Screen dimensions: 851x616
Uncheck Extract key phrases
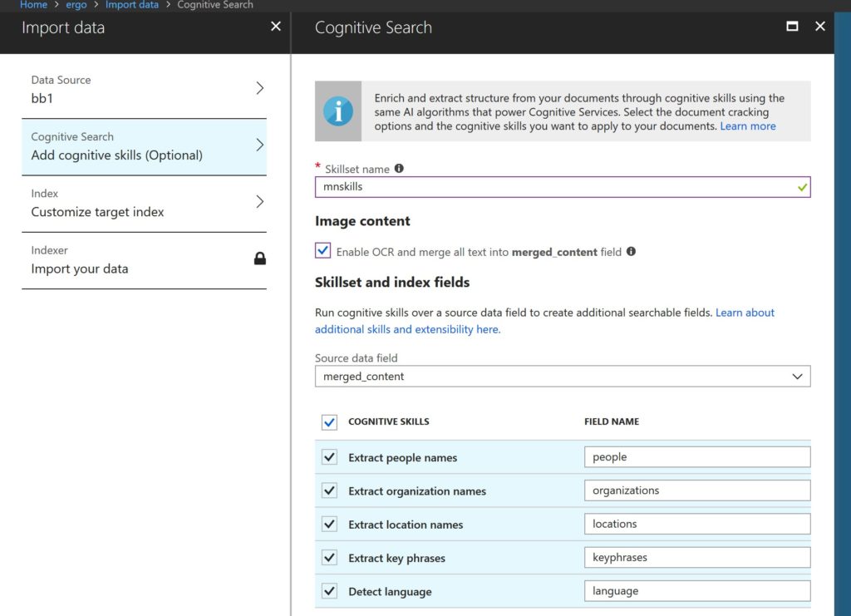329,558
